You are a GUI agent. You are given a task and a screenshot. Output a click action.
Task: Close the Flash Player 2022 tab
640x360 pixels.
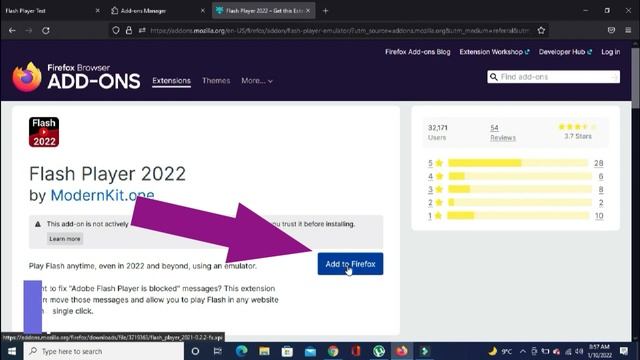point(308,11)
